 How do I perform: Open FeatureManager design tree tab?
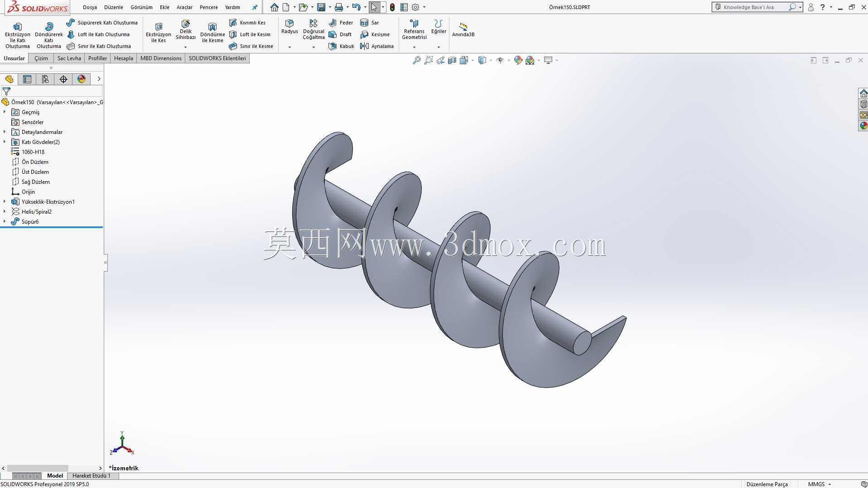point(9,79)
